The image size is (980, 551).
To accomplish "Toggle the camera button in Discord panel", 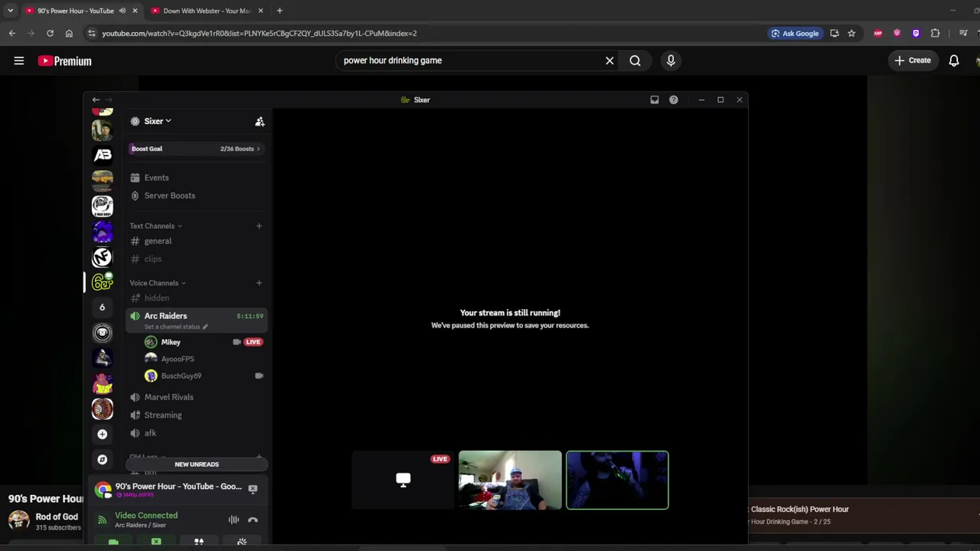I will 113,542.
